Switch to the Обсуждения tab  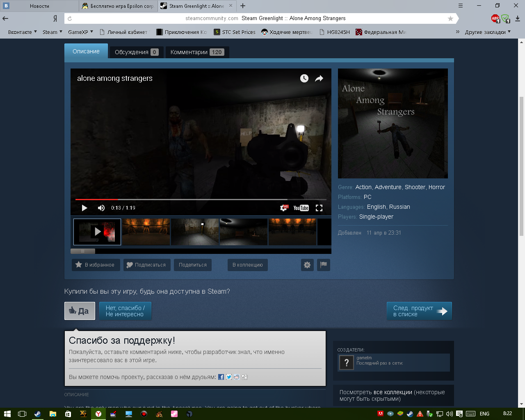pos(137,52)
